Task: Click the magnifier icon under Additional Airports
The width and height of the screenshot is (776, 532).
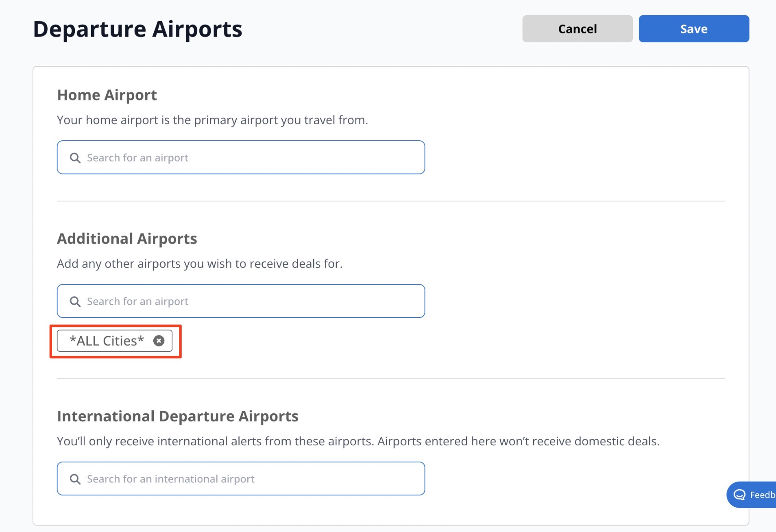Action: tap(76, 301)
